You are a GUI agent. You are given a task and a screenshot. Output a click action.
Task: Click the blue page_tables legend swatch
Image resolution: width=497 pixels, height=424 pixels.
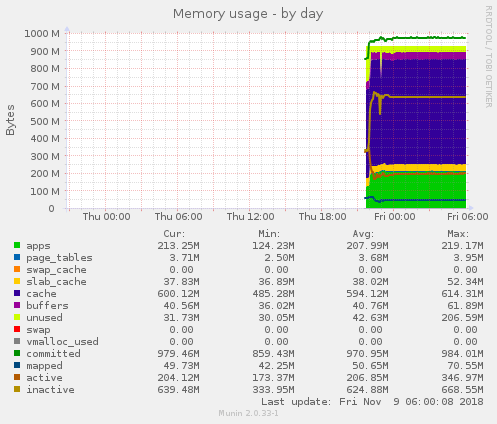[17, 257]
